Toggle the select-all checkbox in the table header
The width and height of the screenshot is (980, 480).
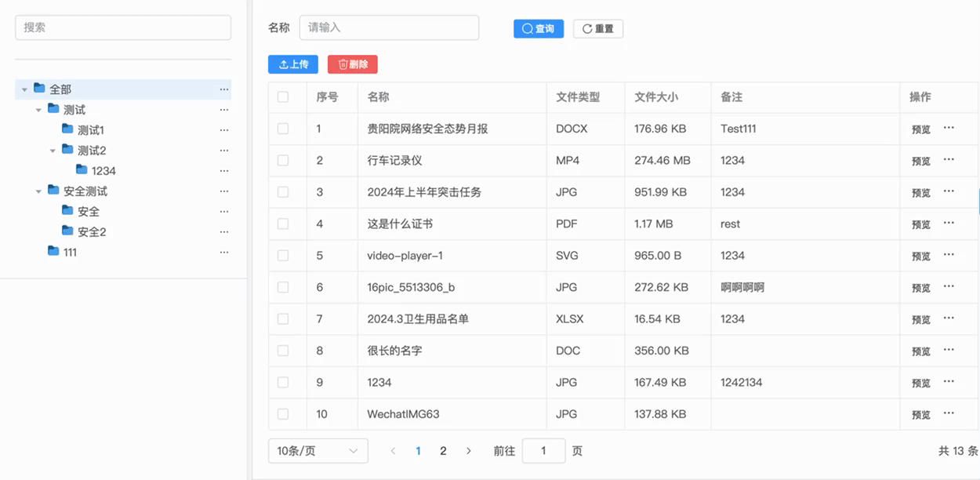pos(283,96)
